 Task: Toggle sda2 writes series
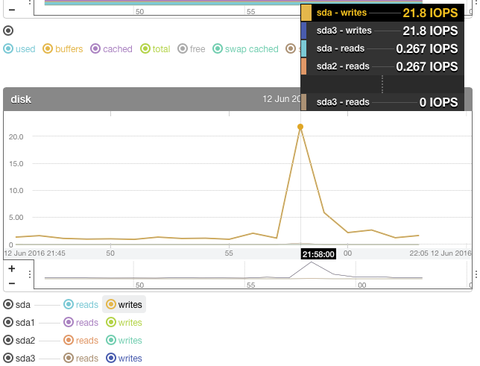click(124, 340)
